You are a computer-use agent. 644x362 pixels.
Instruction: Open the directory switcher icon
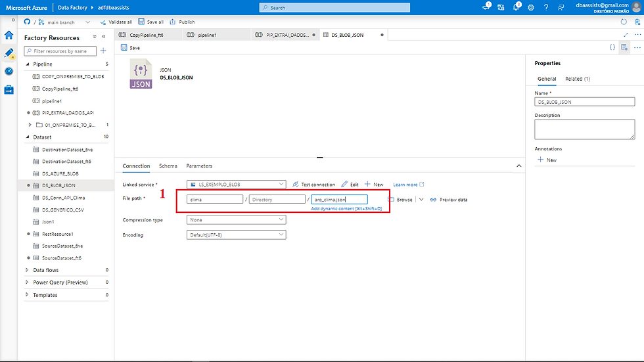501,7
